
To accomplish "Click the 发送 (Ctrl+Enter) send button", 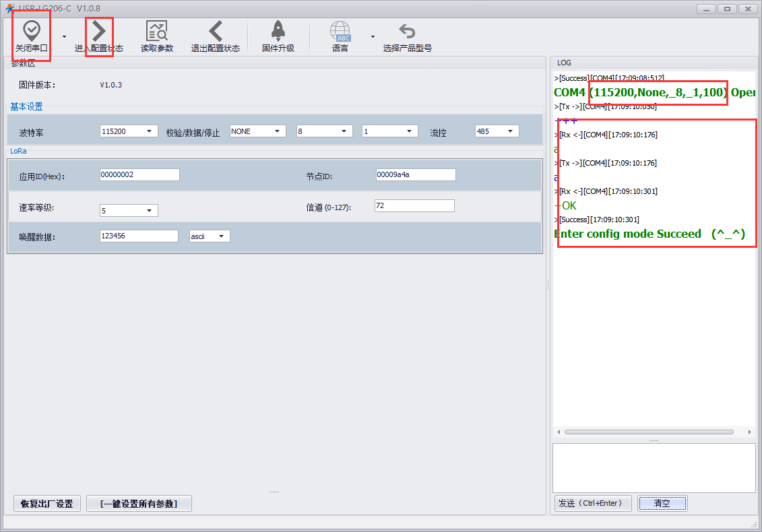I will [593, 503].
